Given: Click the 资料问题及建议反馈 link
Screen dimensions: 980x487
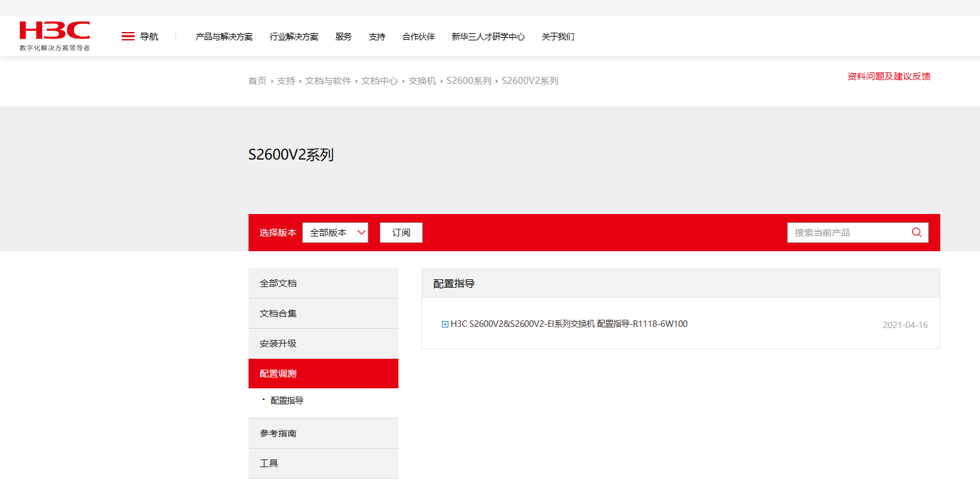Looking at the screenshot, I should (x=889, y=76).
